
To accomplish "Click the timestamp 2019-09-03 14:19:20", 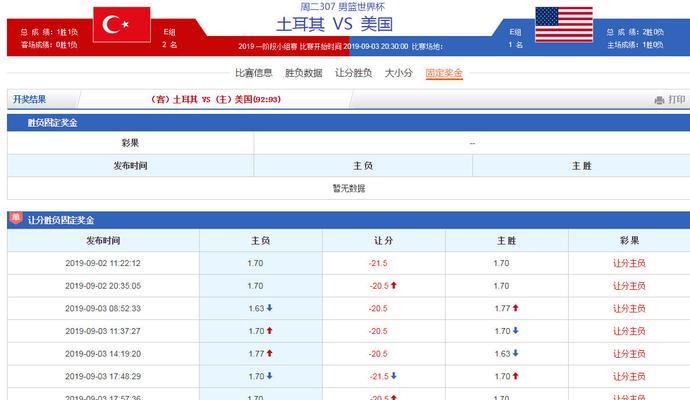I will 103,354.
